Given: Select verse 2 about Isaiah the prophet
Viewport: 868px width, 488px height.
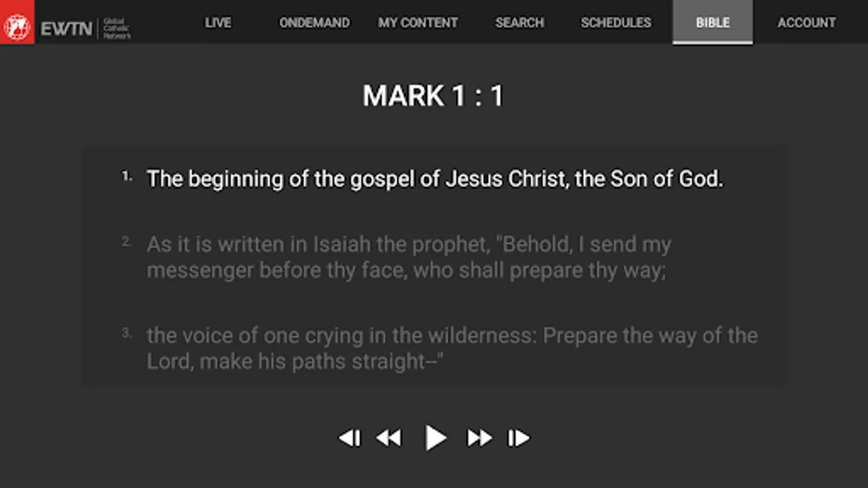Looking at the screenshot, I should pos(409,257).
